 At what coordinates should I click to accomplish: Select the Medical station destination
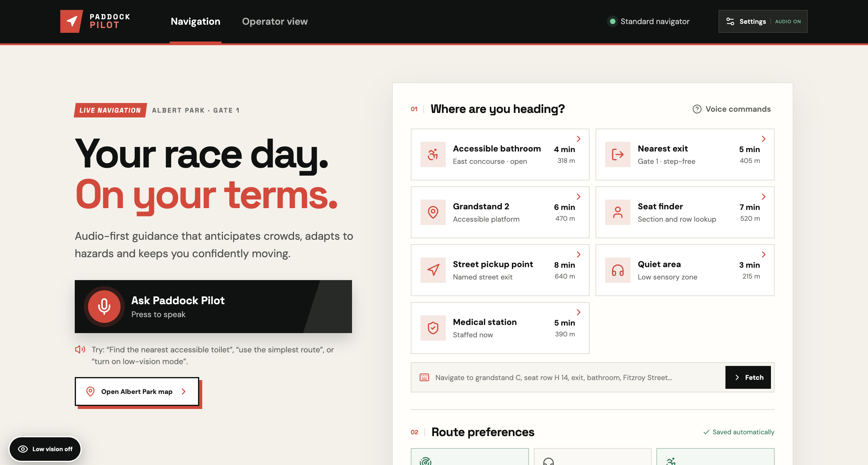(500, 328)
